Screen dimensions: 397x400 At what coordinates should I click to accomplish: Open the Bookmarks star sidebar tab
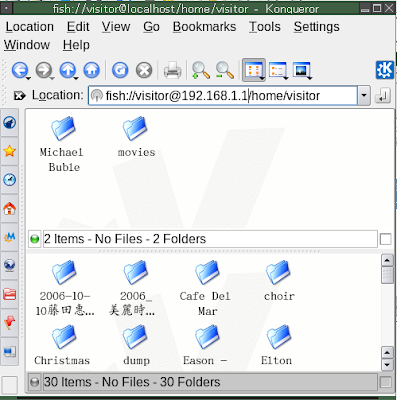point(9,151)
